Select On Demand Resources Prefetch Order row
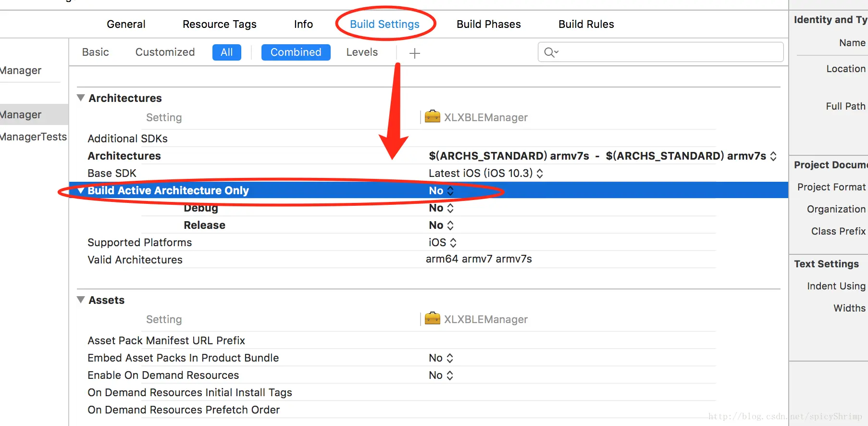 pos(184,410)
